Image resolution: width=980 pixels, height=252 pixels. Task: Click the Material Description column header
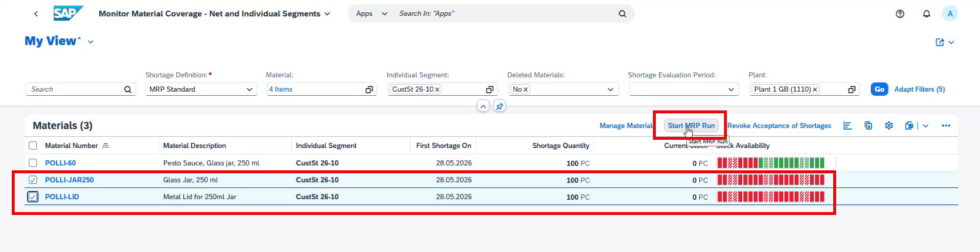(225, 146)
